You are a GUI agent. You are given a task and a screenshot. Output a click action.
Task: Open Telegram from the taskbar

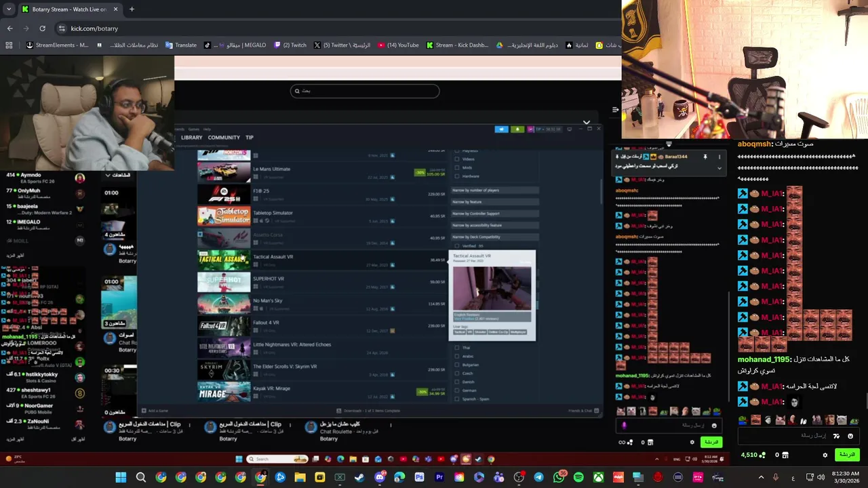click(x=538, y=477)
